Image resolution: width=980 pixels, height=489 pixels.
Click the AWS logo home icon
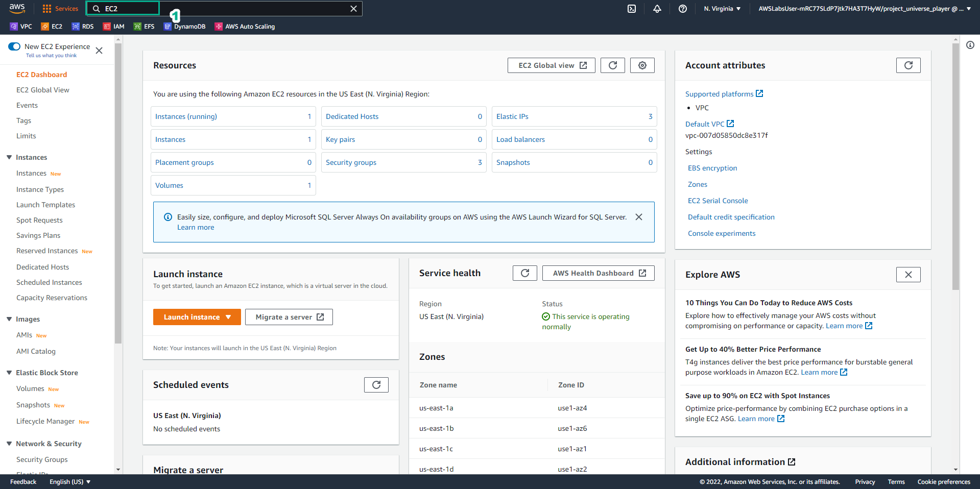17,8
